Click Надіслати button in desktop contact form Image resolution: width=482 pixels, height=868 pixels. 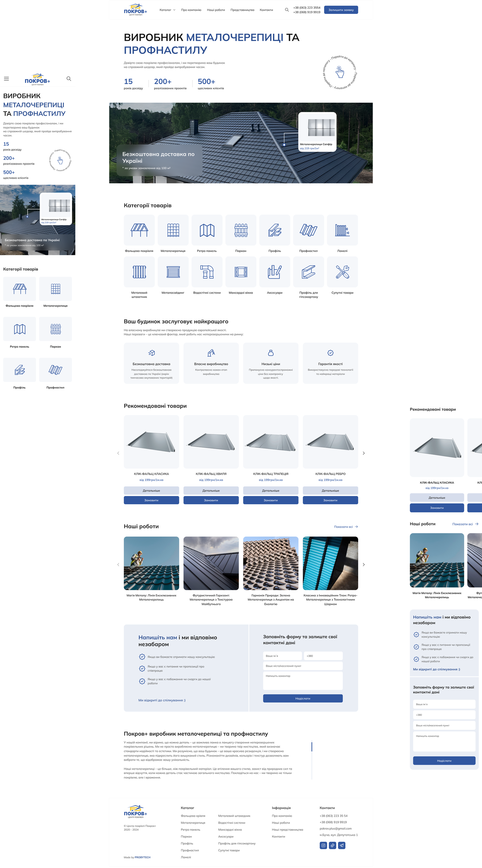tap(303, 699)
